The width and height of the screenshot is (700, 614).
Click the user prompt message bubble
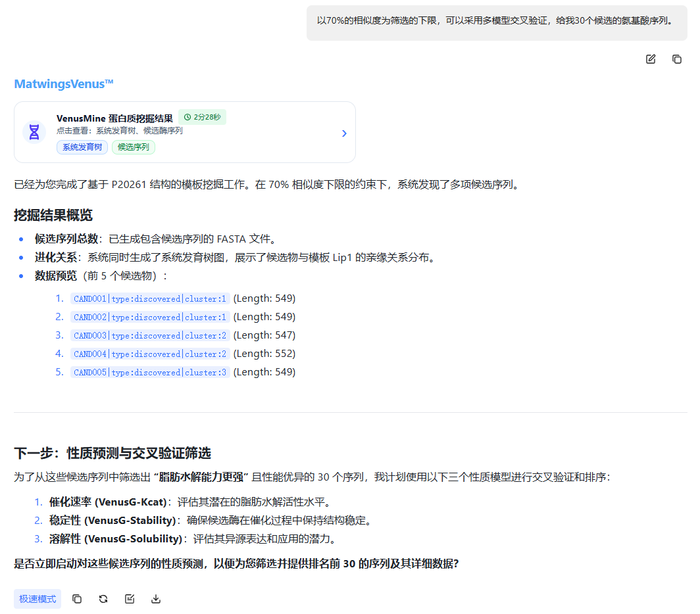[x=497, y=23]
